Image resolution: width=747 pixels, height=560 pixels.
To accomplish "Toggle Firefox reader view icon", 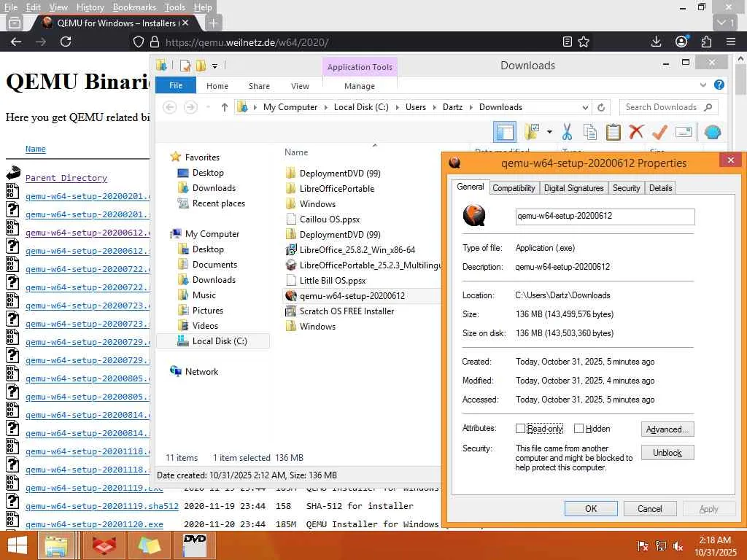I will (567, 42).
